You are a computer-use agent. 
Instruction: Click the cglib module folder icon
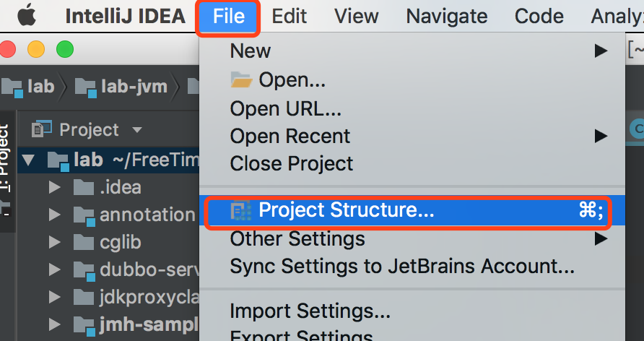click(x=84, y=243)
